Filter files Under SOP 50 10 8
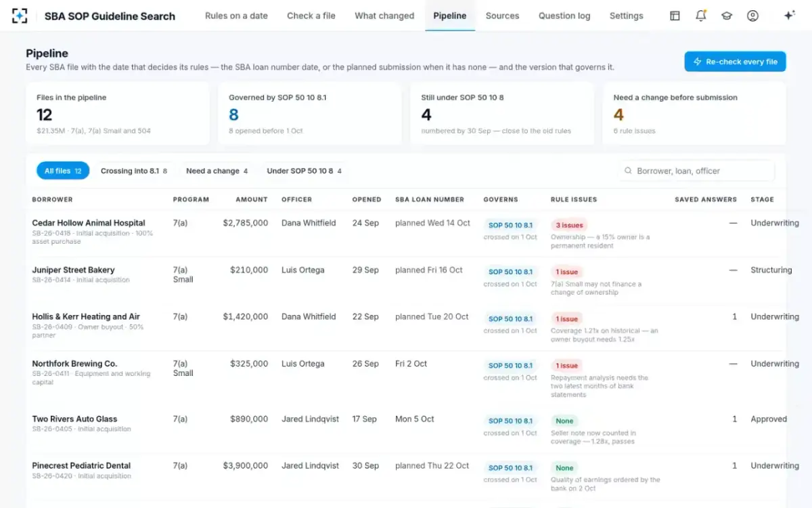The width and height of the screenshot is (812, 508). [304, 171]
